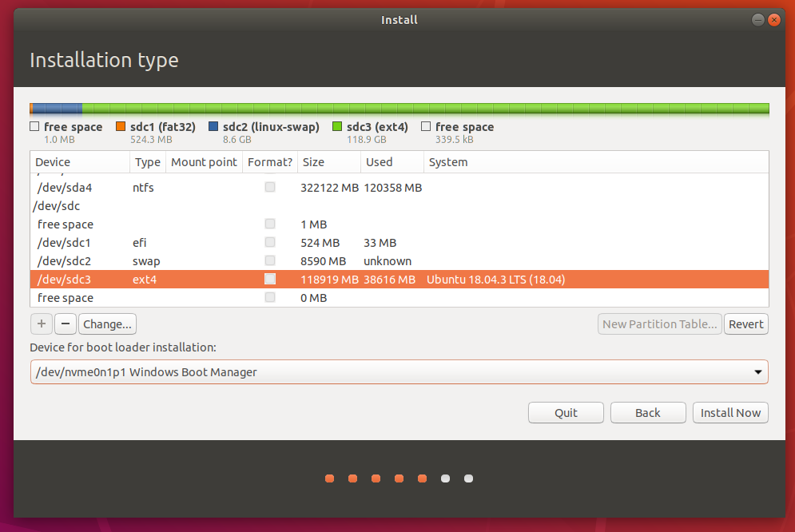
Task: Click the green ext4 segment in partition bar
Action: pos(423,109)
